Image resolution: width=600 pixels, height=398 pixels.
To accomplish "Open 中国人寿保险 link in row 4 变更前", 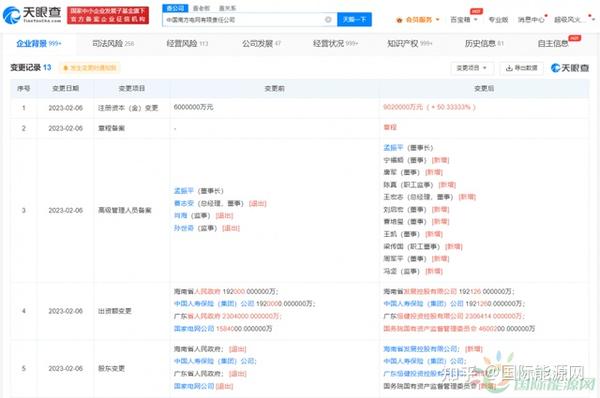I will [x=214, y=303].
